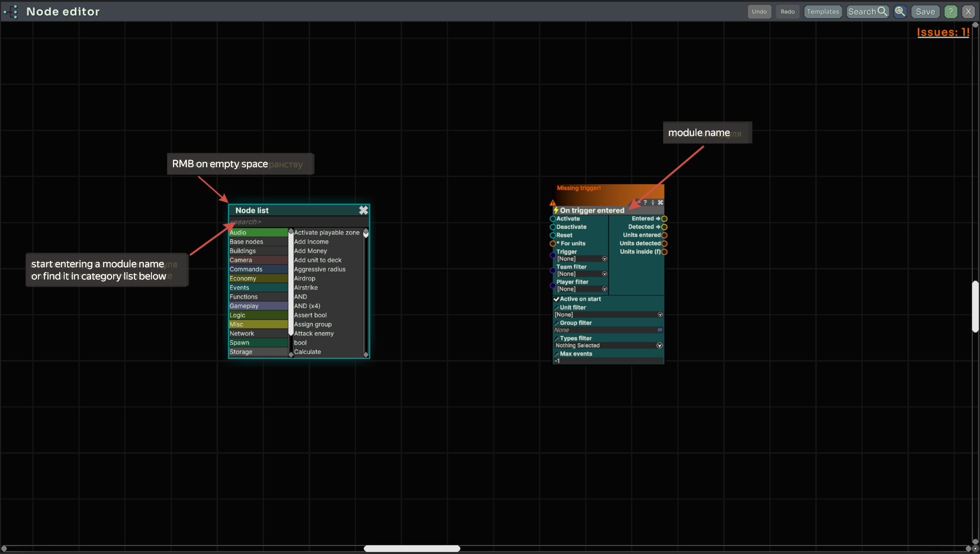Viewport: 980px width, 554px height.
Task: Open the Trigger dropdown
Action: coord(604,259)
